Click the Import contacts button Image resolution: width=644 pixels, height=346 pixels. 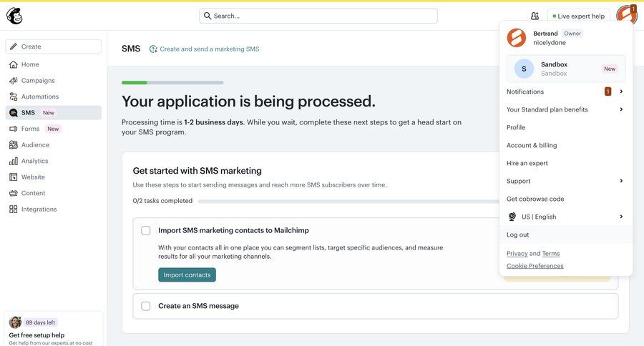pyautogui.click(x=187, y=275)
